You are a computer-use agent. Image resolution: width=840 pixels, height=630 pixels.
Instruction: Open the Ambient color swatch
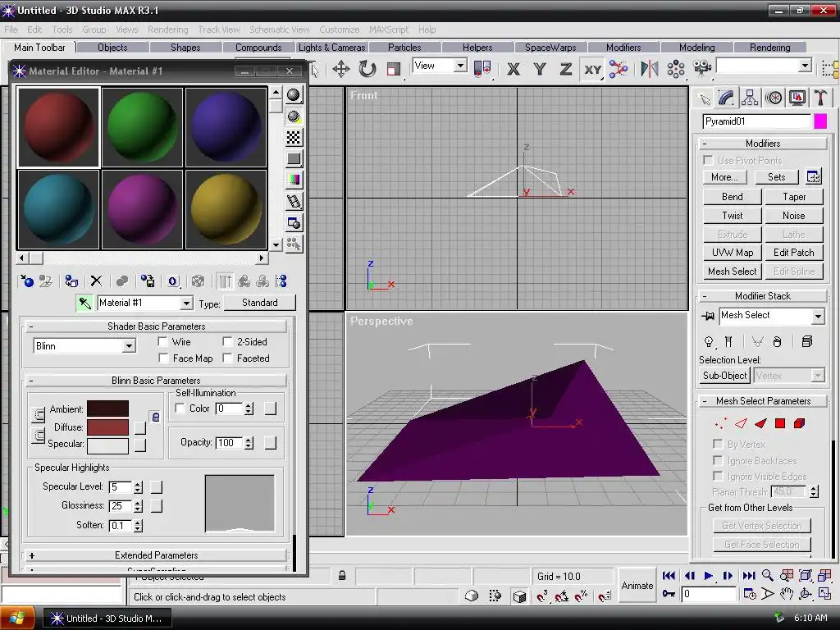click(x=107, y=409)
